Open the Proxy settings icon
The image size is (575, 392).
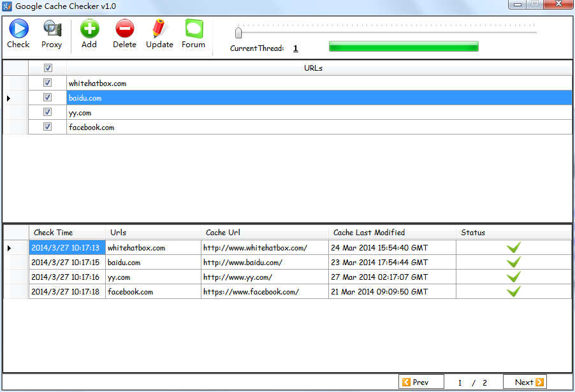pyautogui.click(x=52, y=29)
